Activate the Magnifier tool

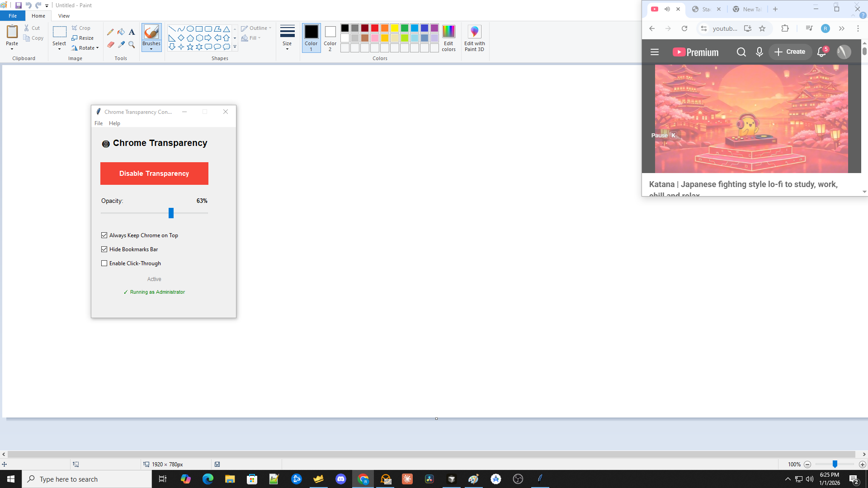pyautogui.click(x=132, y=44)
